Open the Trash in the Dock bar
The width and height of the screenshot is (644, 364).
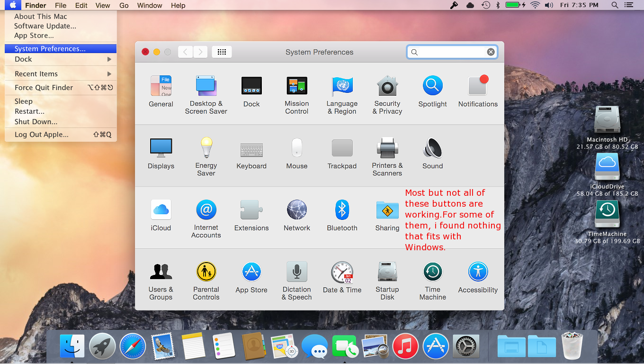572,346
